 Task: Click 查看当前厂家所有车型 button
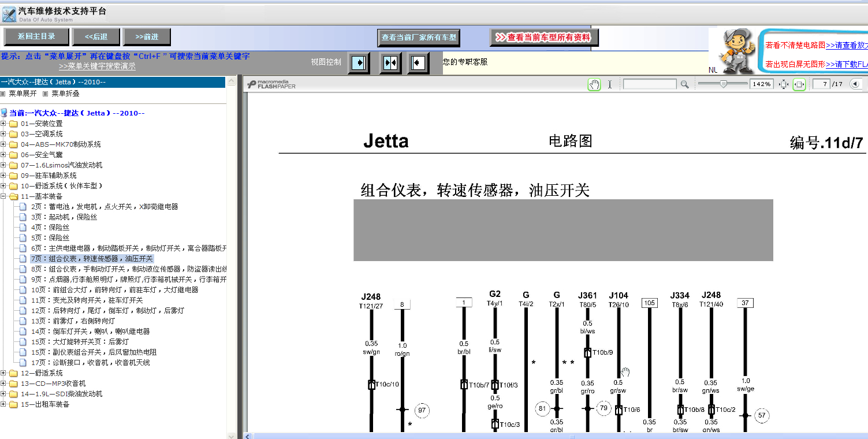pyautogui.click(x=419, y=38)
